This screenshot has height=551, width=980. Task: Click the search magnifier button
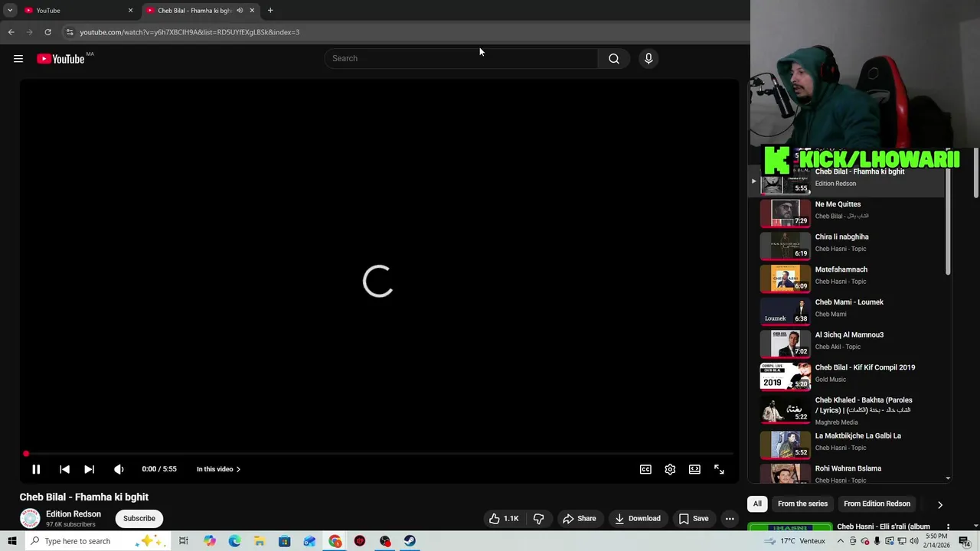(x=613, y=59)
